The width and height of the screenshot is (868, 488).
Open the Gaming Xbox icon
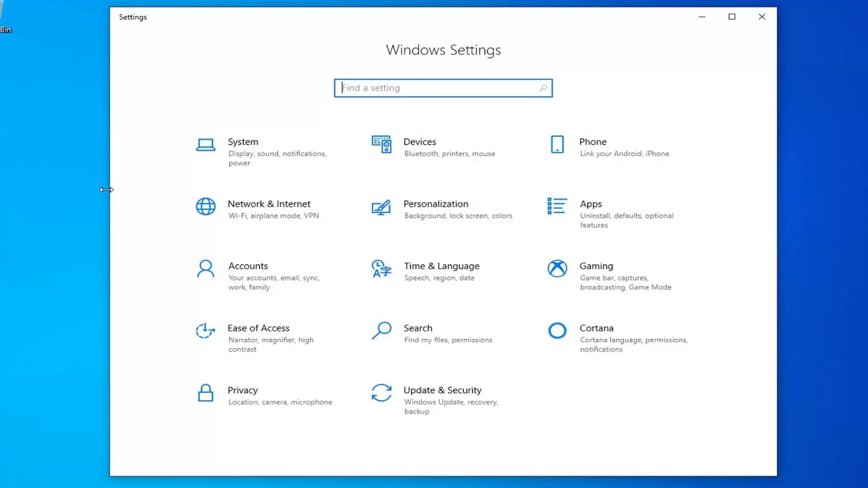click(x=557, y=268)
